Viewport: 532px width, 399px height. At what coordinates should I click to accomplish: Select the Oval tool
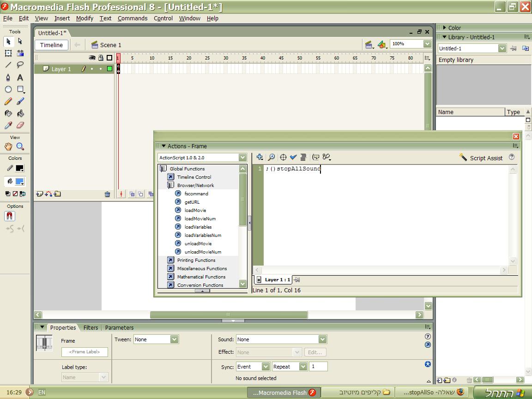point(8,89)
